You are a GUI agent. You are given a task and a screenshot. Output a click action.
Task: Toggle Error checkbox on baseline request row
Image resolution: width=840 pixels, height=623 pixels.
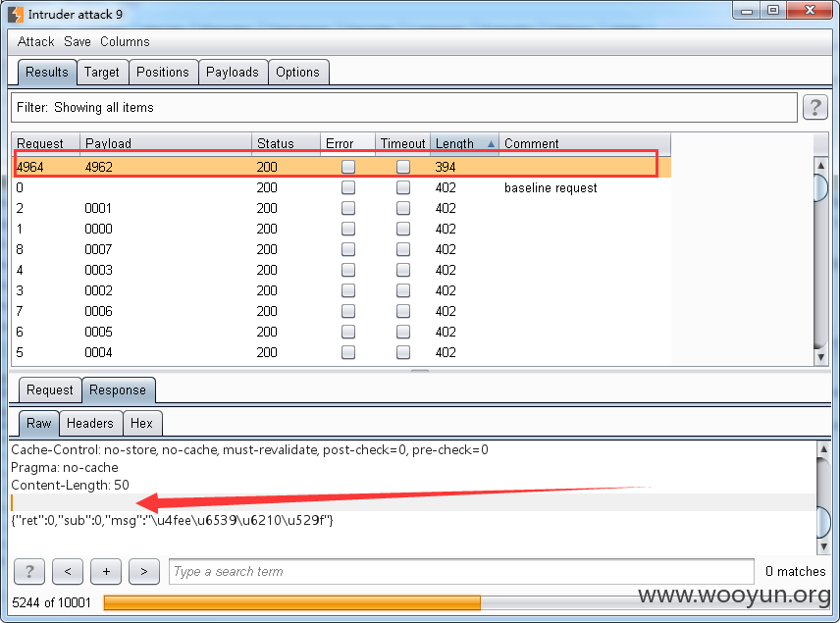pyautogui.click(x=348, y=187)
